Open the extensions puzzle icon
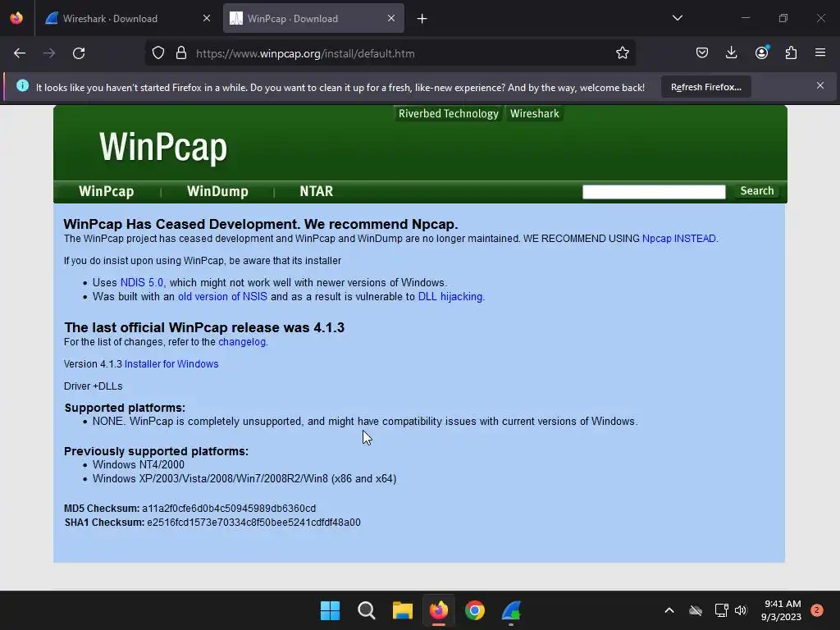Viewport: 840px width, 630px height. [791, 53]
